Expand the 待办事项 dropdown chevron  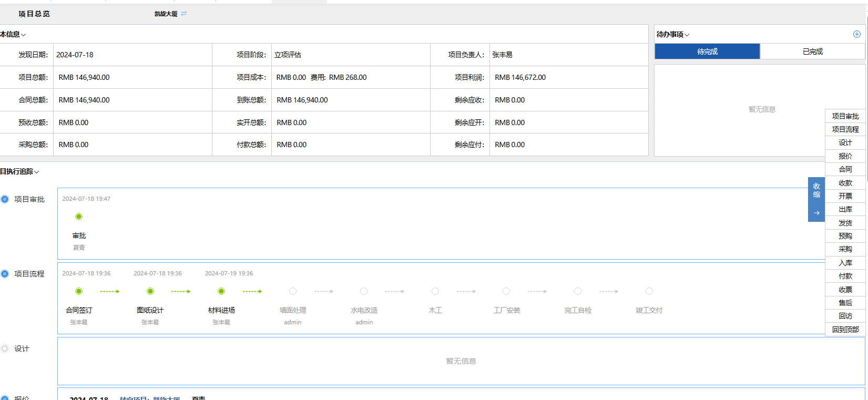coord(687,35)
